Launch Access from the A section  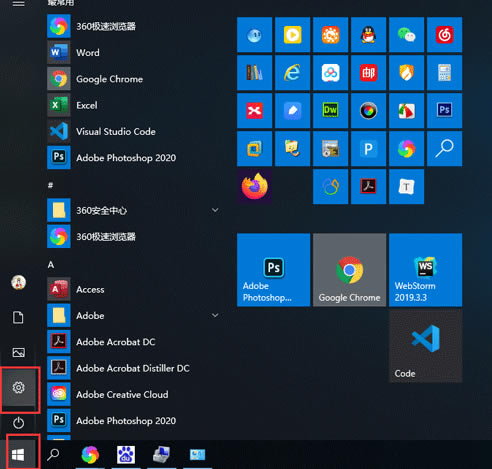133,289
